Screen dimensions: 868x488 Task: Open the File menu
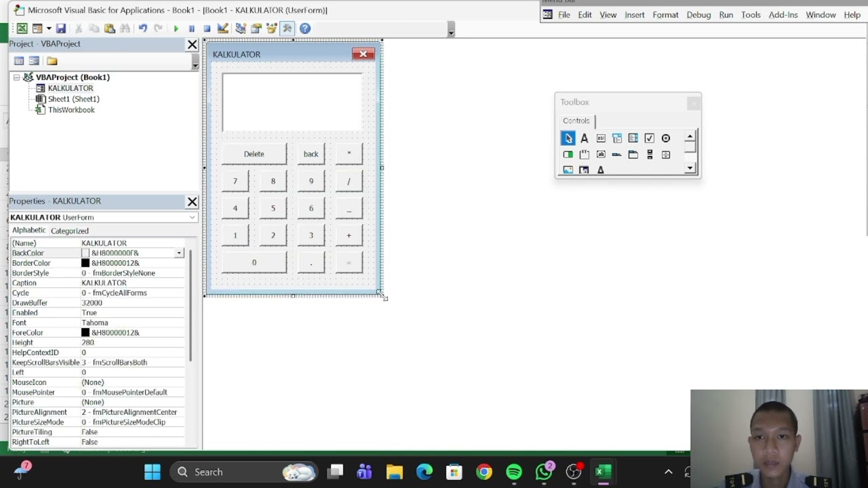(564, 15)
